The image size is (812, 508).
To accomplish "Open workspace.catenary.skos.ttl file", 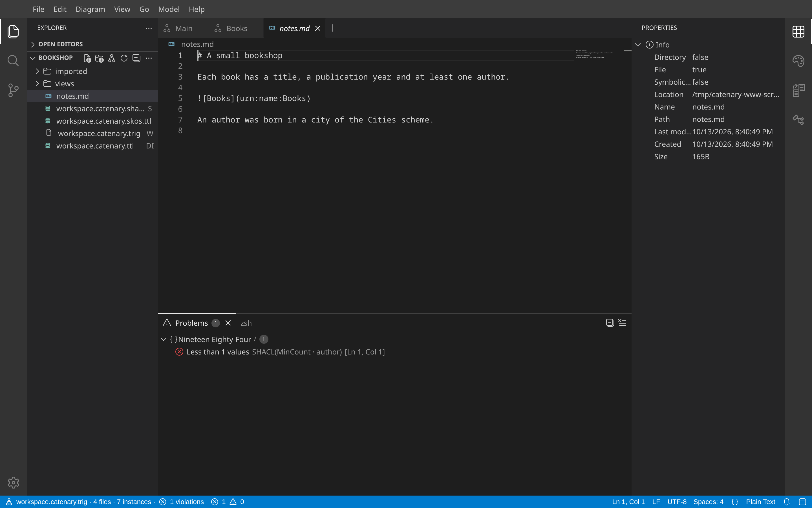I will click(x=92, y=121).
